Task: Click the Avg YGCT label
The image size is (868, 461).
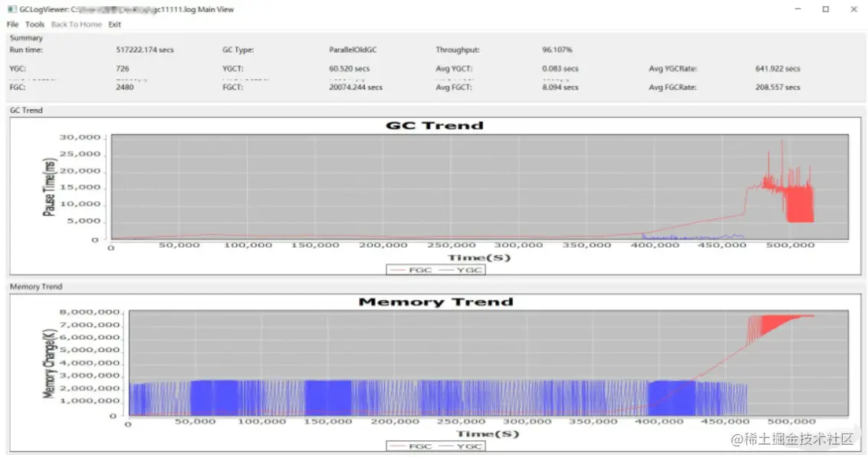Action: 453,69
